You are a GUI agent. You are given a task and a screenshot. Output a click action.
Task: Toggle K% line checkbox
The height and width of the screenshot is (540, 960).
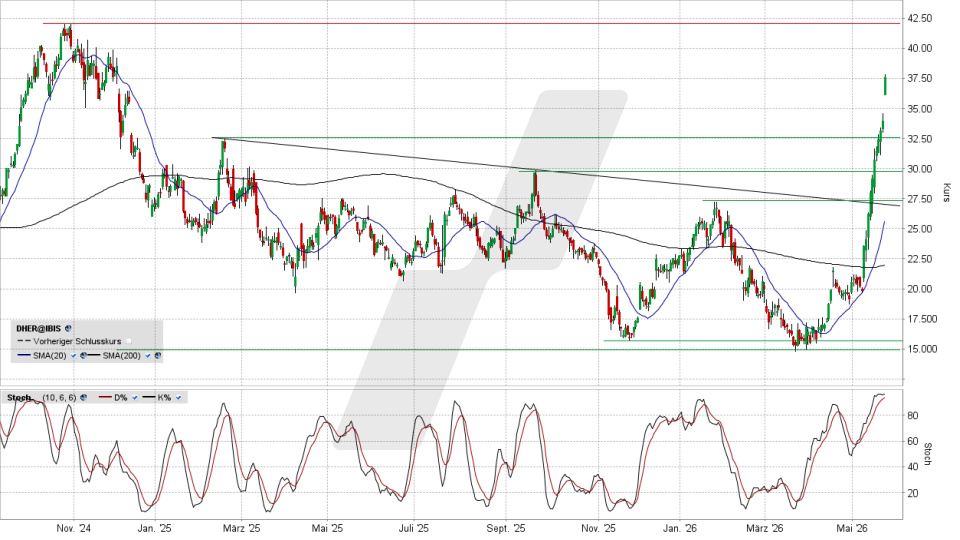tap(178, 397)
